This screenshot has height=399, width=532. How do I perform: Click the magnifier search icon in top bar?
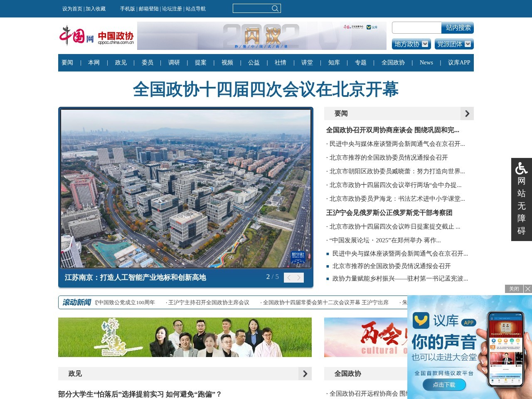pyautogui.click(x=275, y=8)
